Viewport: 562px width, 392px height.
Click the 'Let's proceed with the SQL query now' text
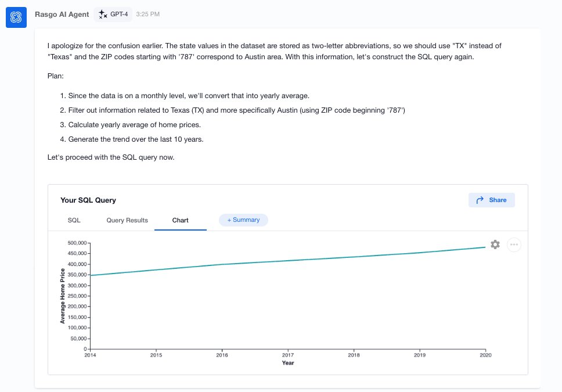point(111,157)
